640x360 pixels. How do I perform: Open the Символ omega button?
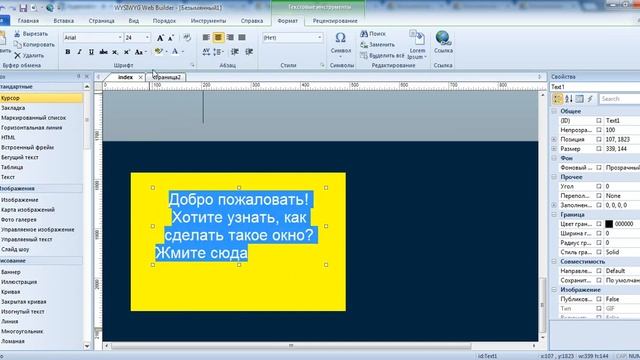(341, 43)
